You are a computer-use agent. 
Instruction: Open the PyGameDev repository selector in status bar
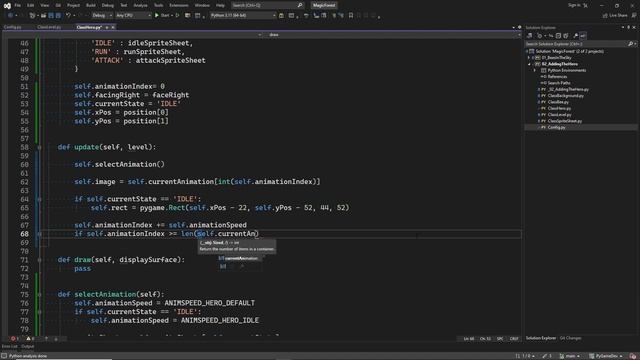pyautogui.click(x=606, y=356)
